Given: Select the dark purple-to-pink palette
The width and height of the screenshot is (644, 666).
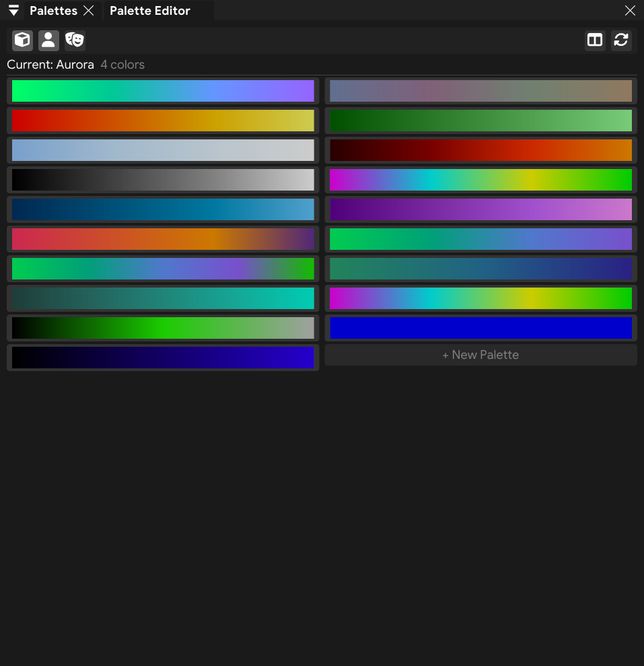Looking at the screenshot, I should pos(481,209).
